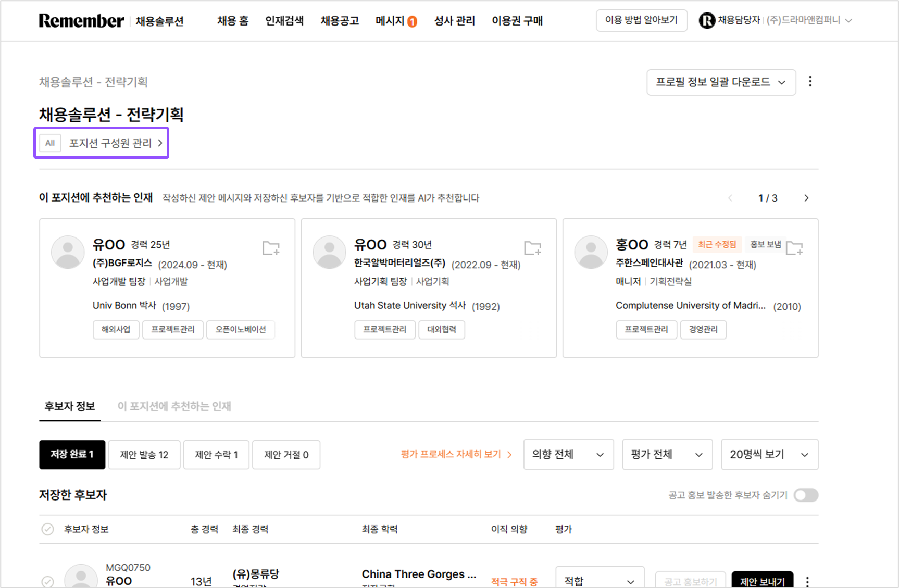
Task: Select all candidates checkbox in table header
Action: (47, 529)
